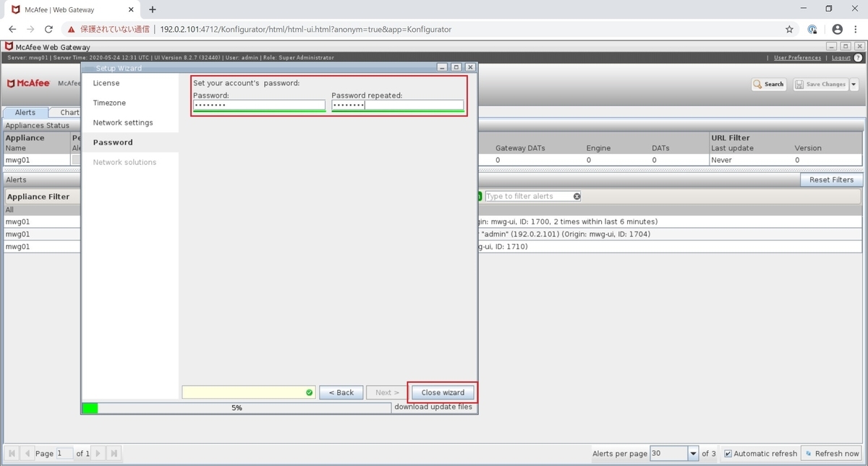This screenshot has height=466, width=868.
Task: Click the Close wizard button
Action: pos(443,392)
